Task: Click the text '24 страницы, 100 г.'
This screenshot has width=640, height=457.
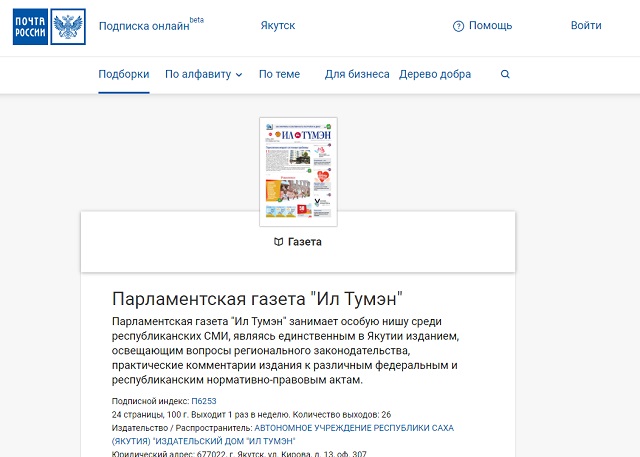Action: [150, 415]
